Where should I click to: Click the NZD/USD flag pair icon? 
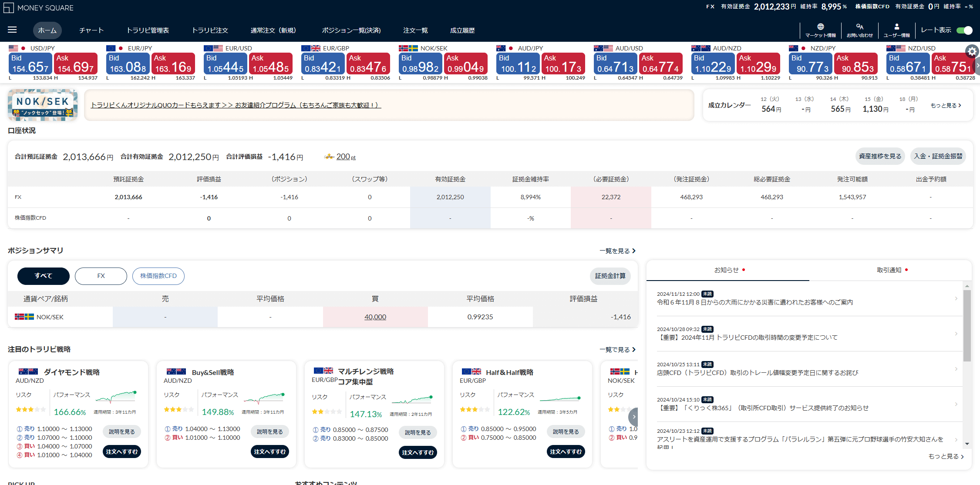click(896, 48)
